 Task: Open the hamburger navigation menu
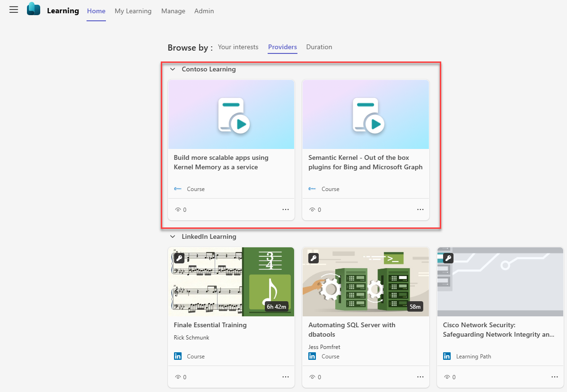tap(14, 10)
